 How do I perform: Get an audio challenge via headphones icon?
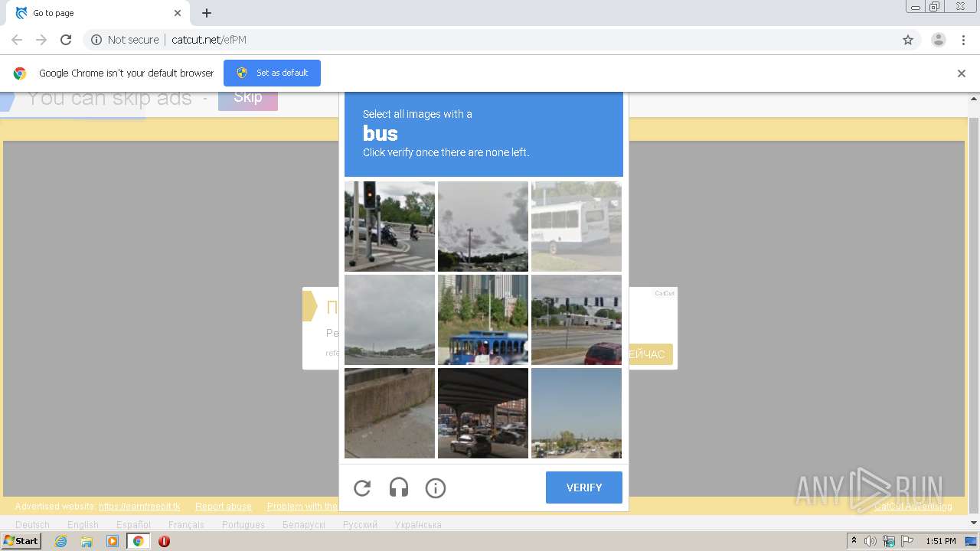(399, 487)
